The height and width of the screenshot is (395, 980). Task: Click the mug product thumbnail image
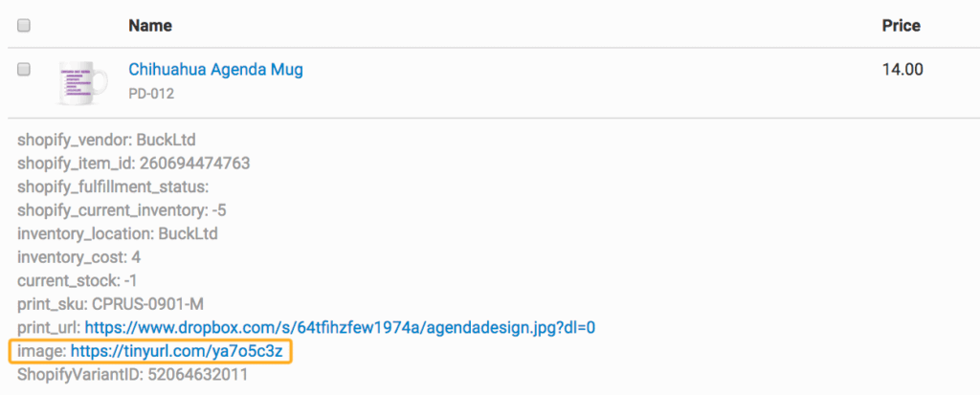click(x=79, y=82)
